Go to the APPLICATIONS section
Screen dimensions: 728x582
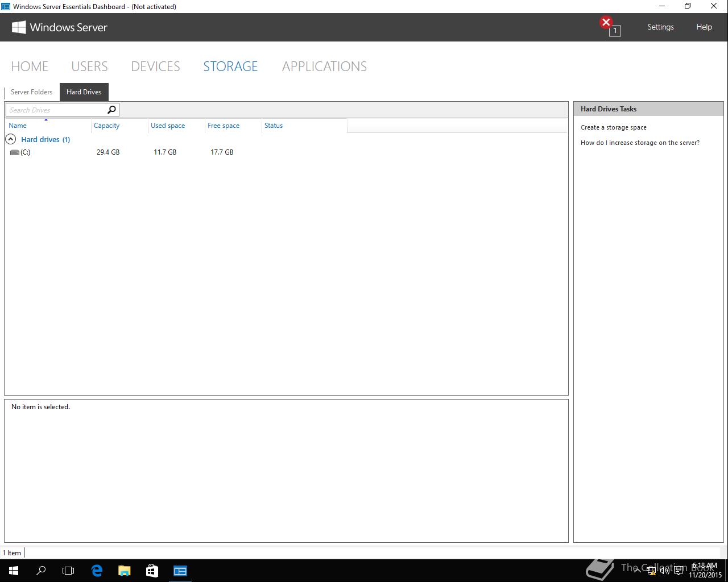(324, 66)
